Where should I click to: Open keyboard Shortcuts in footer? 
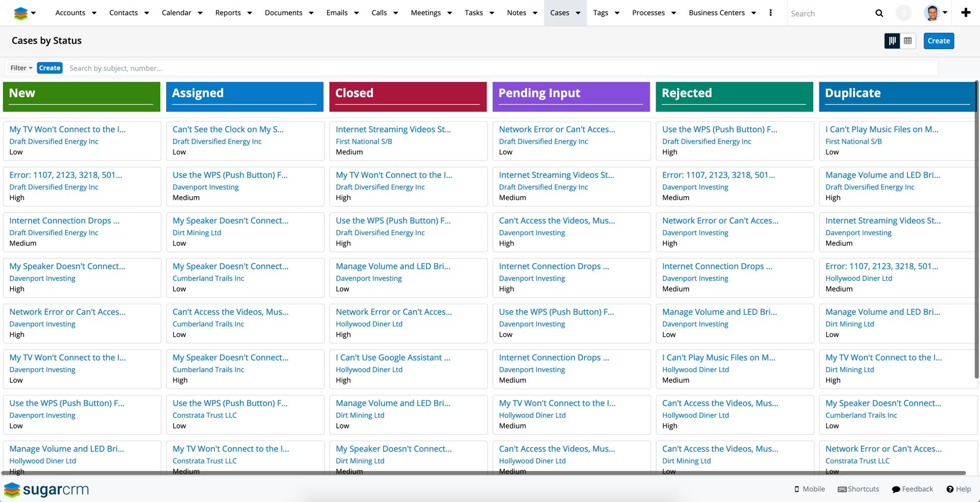(x=858, y=489)
